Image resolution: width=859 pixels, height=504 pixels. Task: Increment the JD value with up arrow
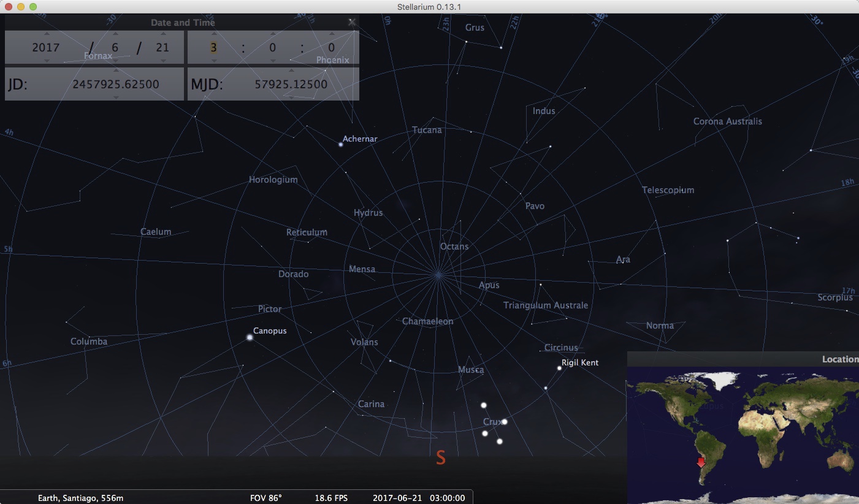point(116,71)
